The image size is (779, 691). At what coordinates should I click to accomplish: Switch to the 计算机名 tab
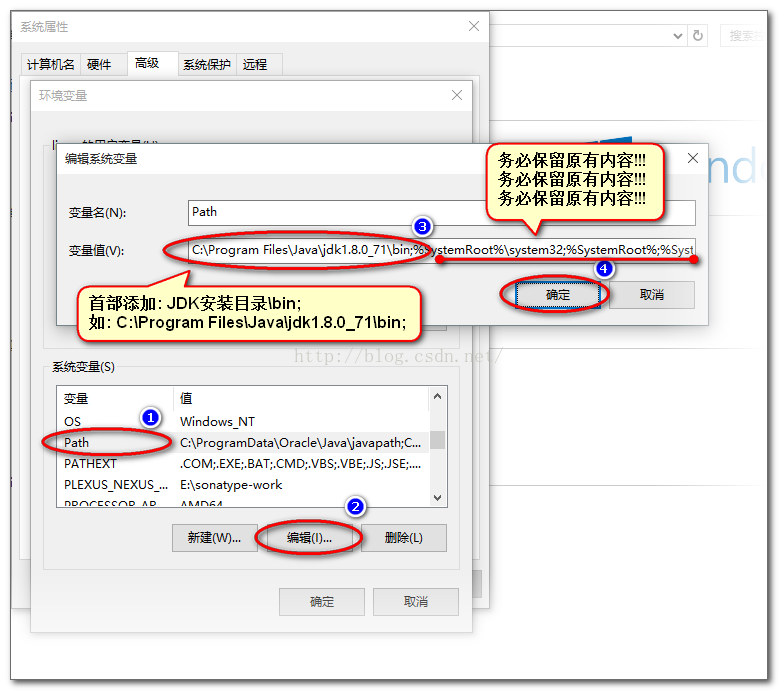[51, 65]
